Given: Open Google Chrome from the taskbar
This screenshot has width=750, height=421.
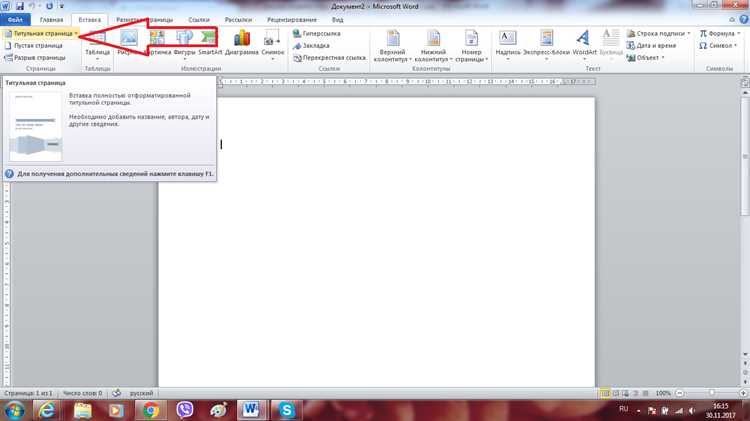Looking at the screenshot, I should click(x=151, y=410).
